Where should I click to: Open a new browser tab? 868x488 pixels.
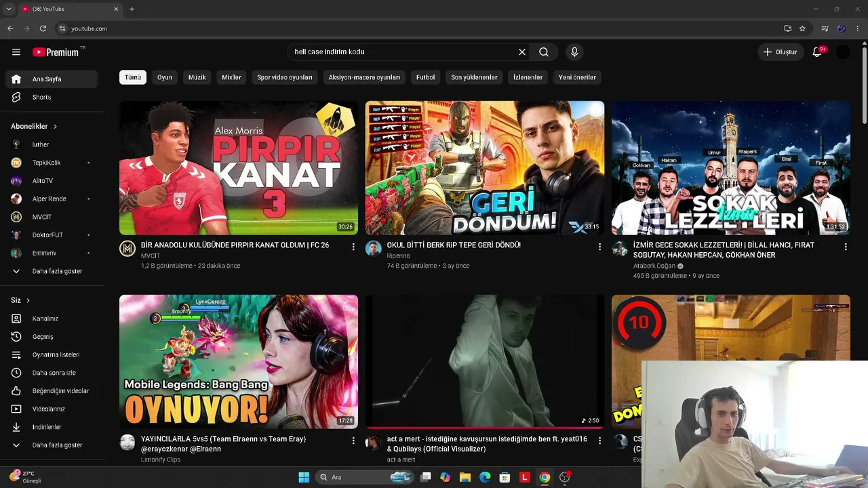(132, 9)
